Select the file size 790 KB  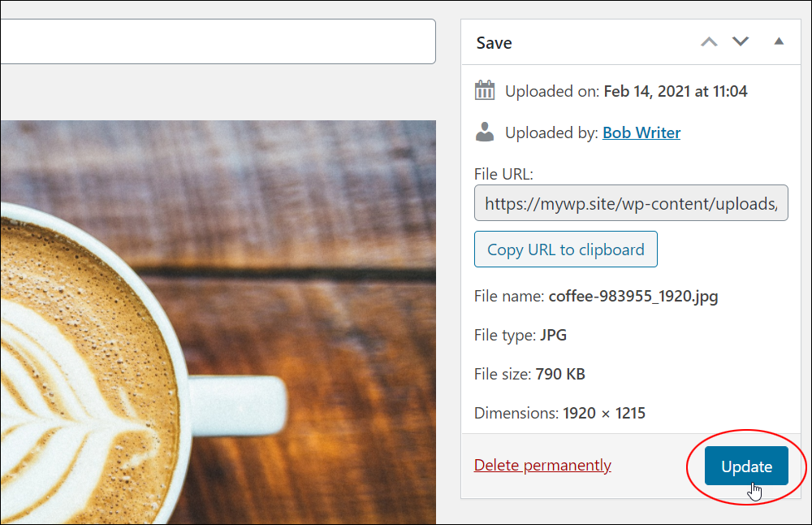[x=559, y=374]
